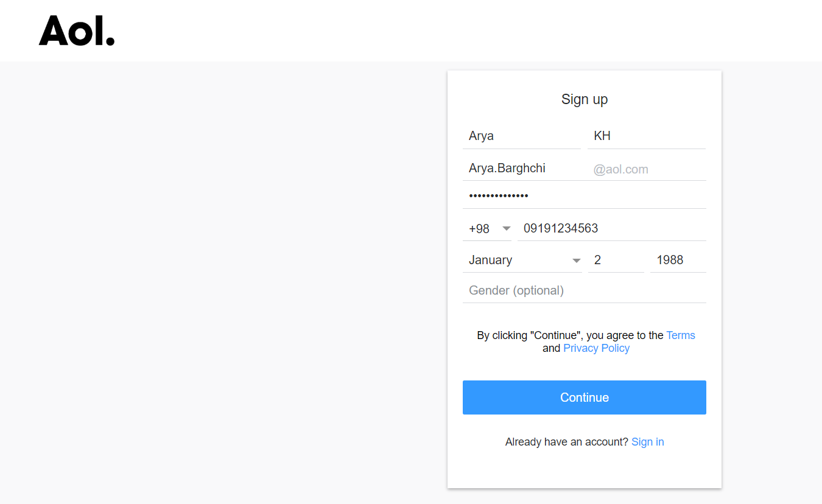Click the @aol.com suffix text

(x=621, y=169)
